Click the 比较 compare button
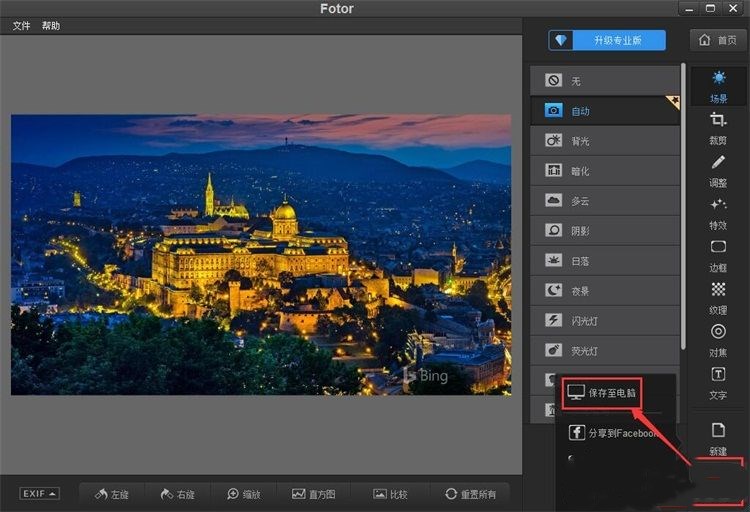 [x=390, y=494]
